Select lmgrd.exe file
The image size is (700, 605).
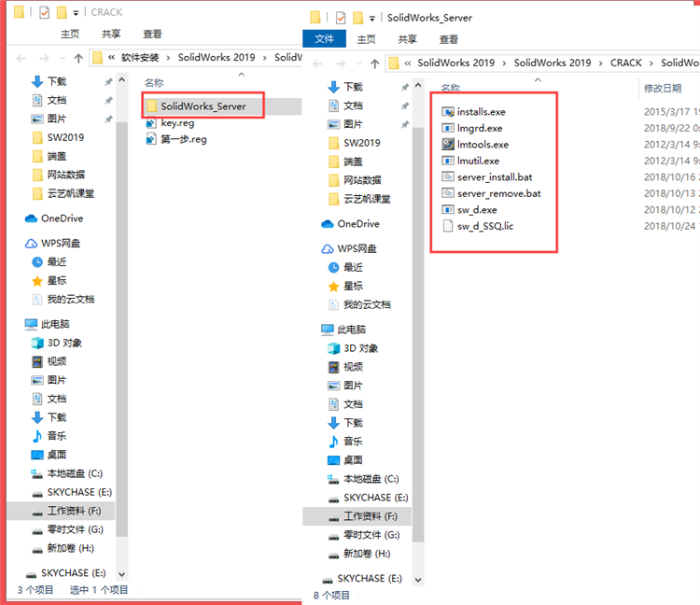pos(472,128)
